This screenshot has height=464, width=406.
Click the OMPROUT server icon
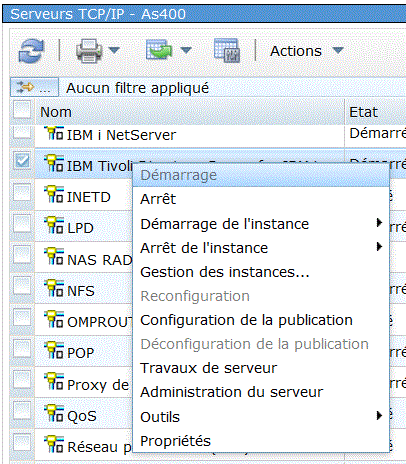(x=54, y=319)
